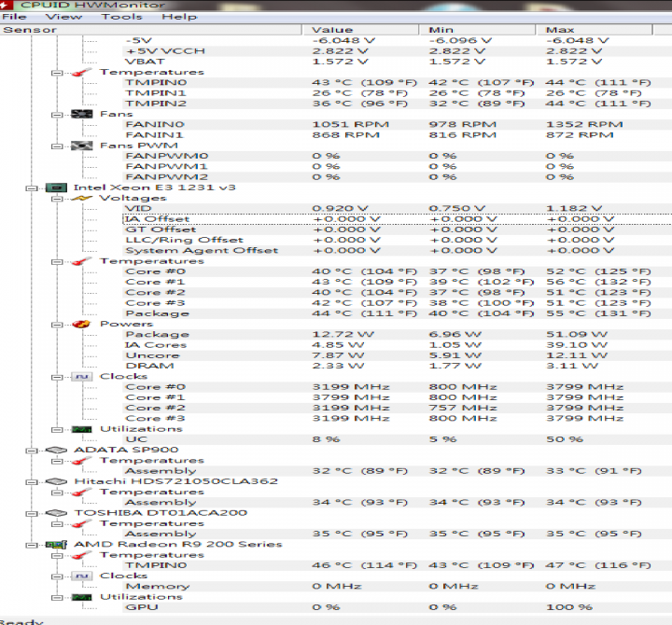Click the Powers flame icon
This screenshot has width=672, height=625.
(81, 324)
